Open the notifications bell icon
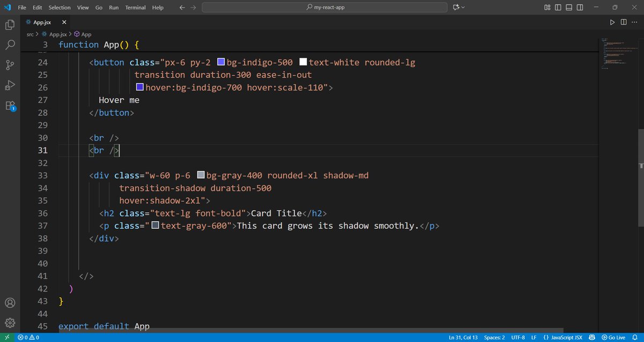 tap(635, 338)
